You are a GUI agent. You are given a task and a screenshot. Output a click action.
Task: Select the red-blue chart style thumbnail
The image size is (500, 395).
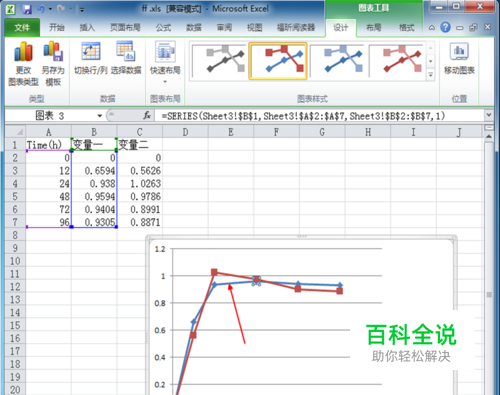pos(278,61)
